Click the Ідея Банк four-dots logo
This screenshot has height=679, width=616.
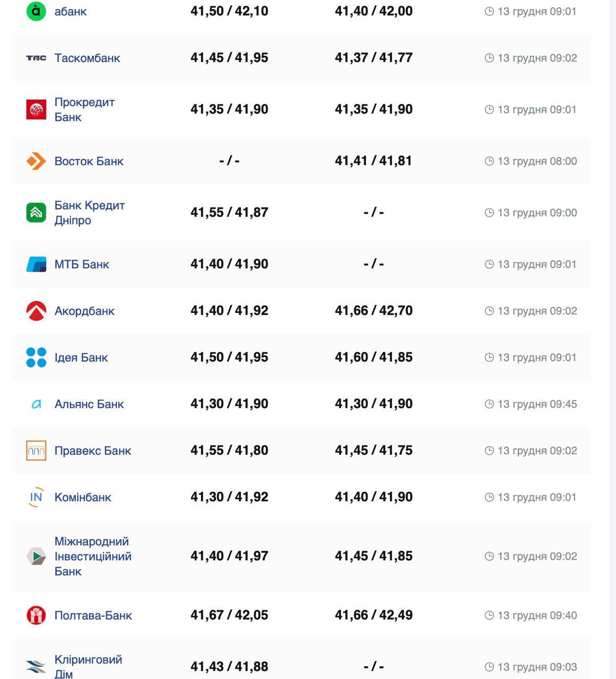(36, 358)
